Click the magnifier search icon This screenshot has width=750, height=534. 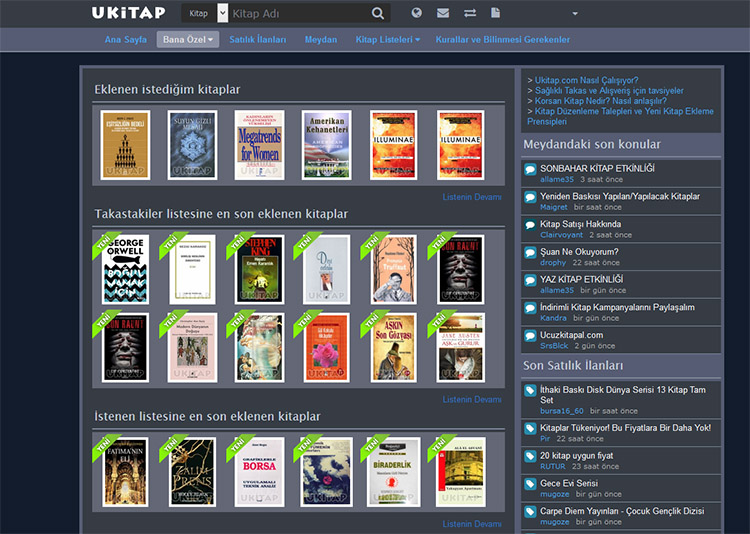coord(378,13)
